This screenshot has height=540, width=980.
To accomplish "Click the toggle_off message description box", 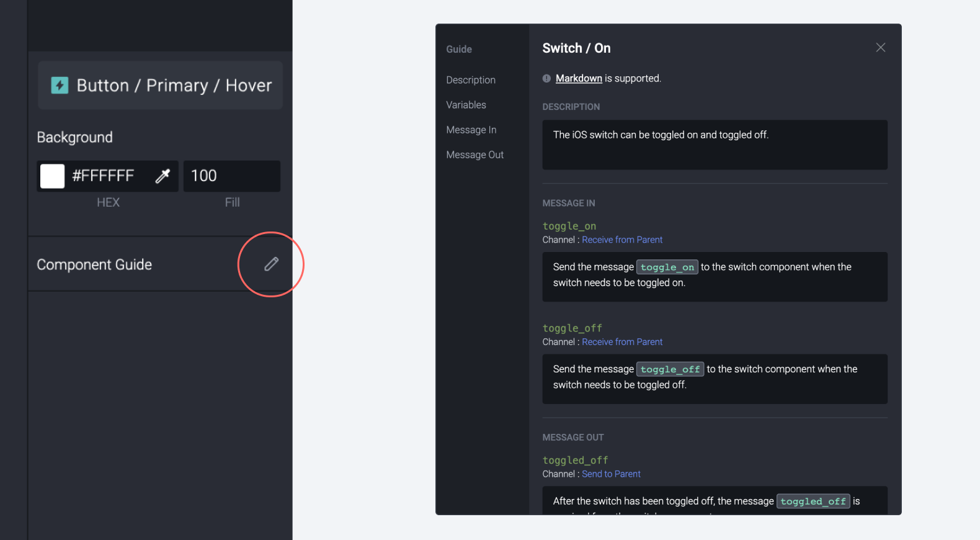I will 715,379.
